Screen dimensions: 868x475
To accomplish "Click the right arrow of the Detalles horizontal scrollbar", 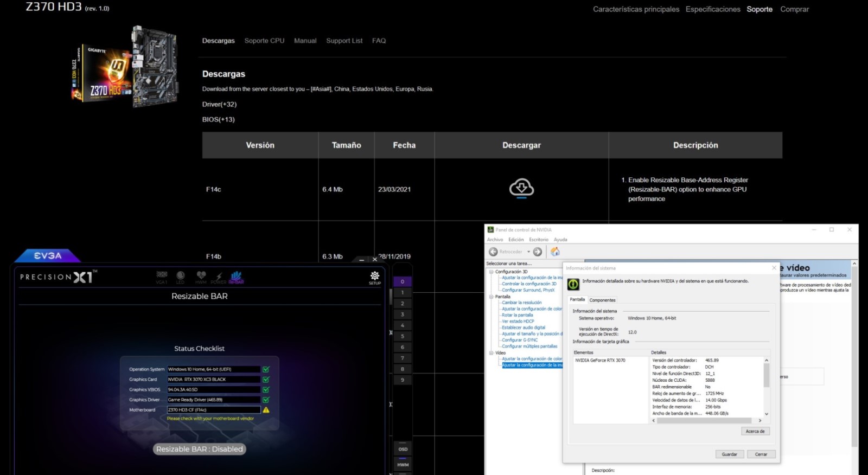I will (759, 420).
